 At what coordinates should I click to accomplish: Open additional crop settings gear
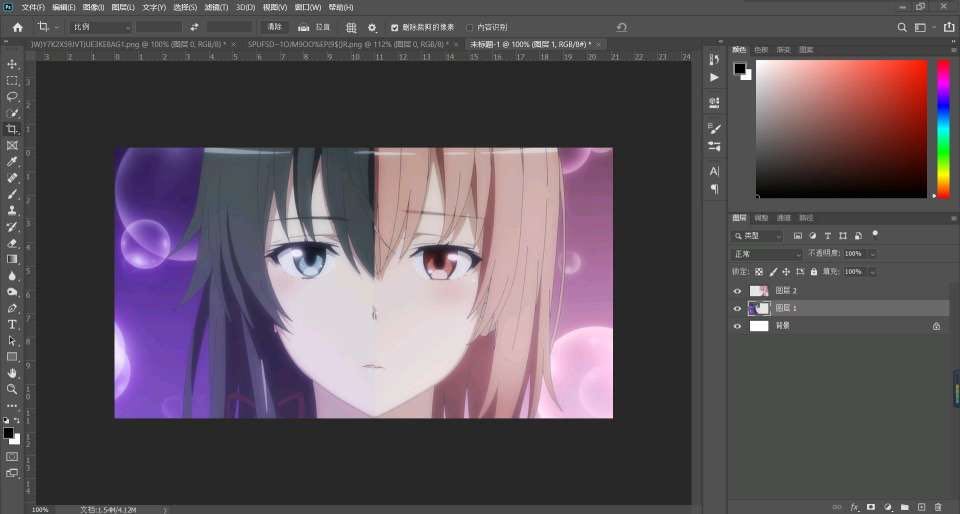(x=372, y=27)
